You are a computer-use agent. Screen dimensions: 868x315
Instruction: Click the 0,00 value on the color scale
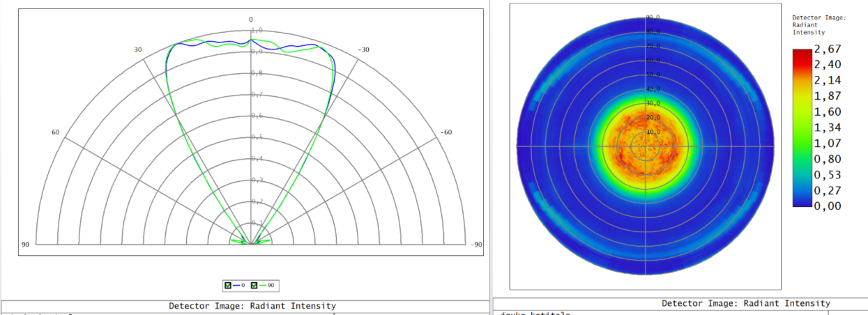pos(826,206)
